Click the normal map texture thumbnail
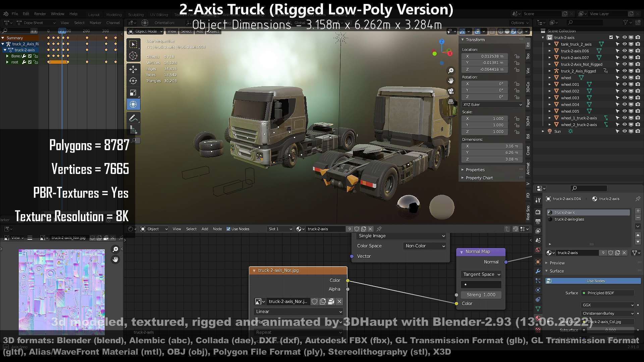Image resolution: width=644 pixels, height=362 pixels. pyautogui.click(x=61, y=292)
